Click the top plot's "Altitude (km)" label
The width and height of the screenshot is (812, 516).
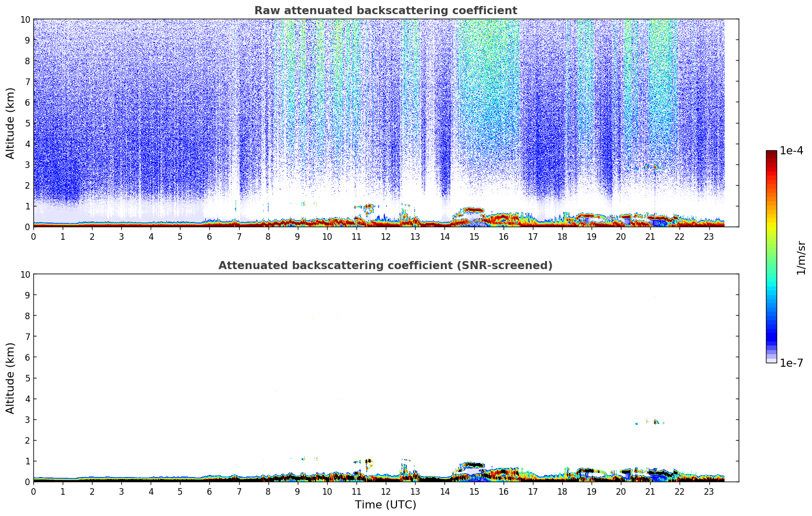click(11, 123)
